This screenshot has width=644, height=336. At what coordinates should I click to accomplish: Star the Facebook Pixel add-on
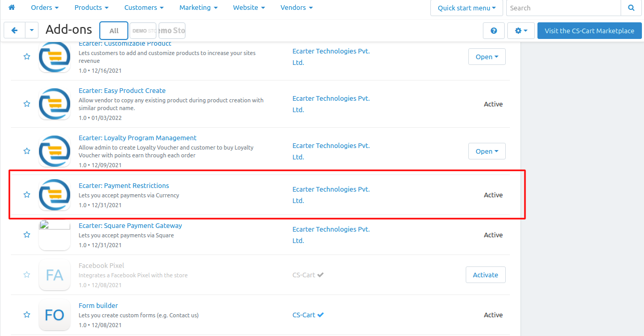pyautogui.click(x=27, y=275)
